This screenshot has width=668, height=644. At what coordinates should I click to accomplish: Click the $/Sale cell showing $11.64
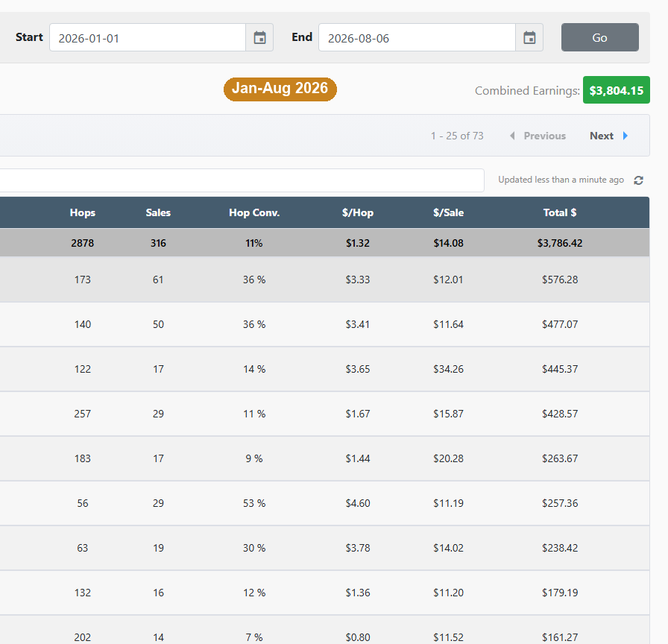(x=449, y=324)
